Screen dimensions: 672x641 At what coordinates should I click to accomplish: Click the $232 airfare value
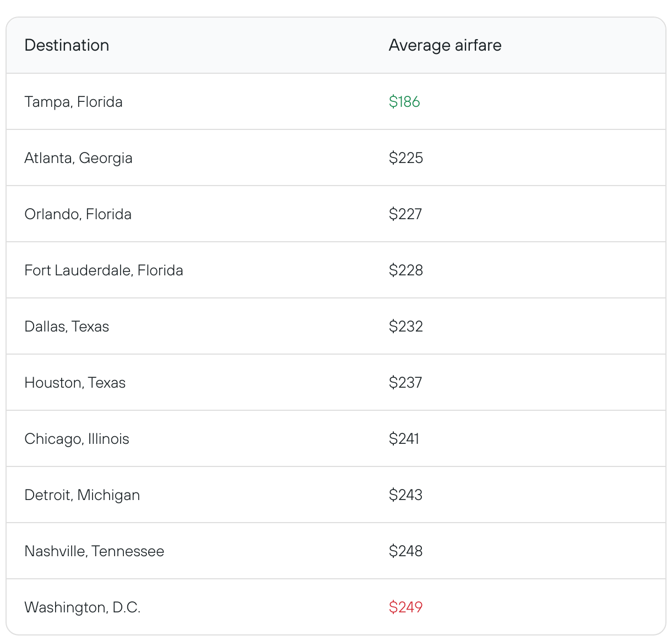tap(405, 327)
